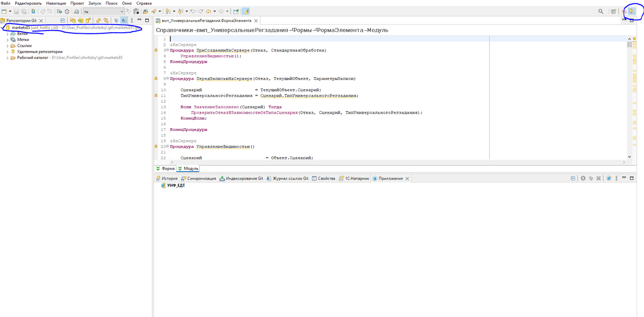The image size is (644, 317).
Task: Expand the Ветки branches node
Action: [8, 33]
